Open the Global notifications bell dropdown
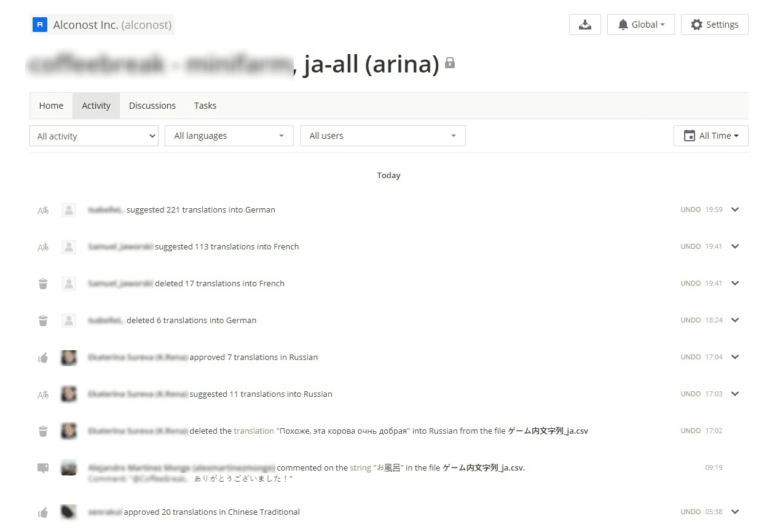783x532 pixels. [x=640, y=25]
